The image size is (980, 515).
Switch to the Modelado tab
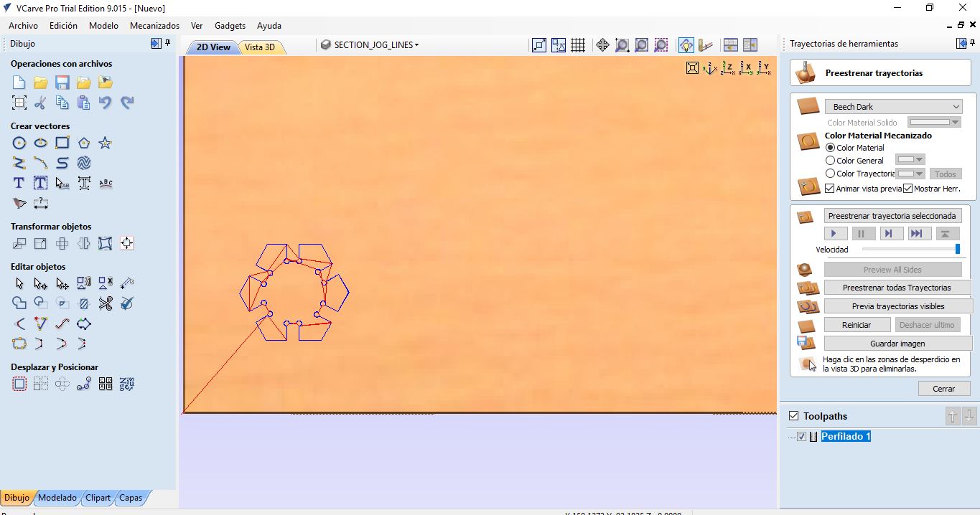(57, 497)
